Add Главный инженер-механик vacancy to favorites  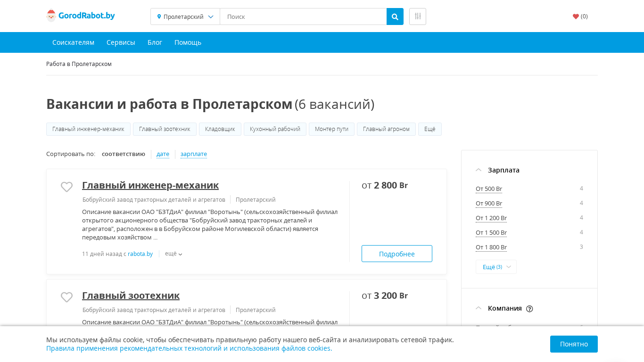pyautogui.click(x=67, y=187)
